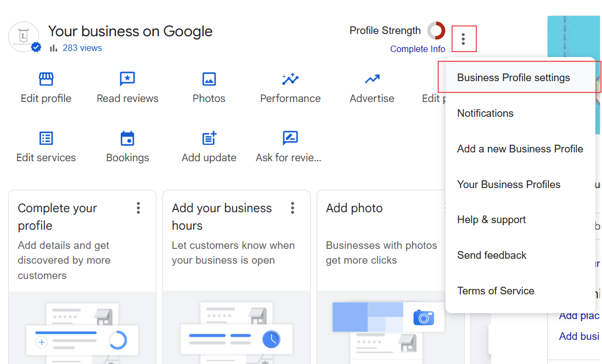
Task: Click the Bookings calendar icon
Action: click(x=127, y=138)
